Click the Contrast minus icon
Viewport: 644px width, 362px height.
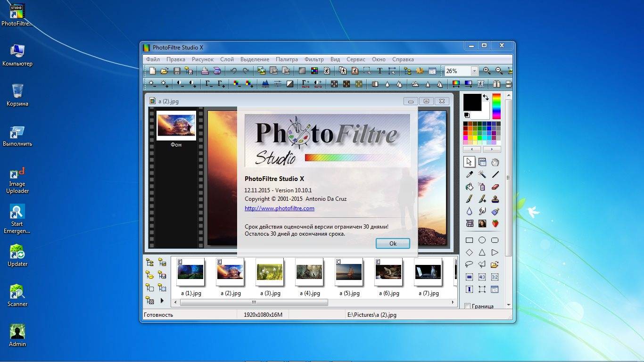click(181, 84)
